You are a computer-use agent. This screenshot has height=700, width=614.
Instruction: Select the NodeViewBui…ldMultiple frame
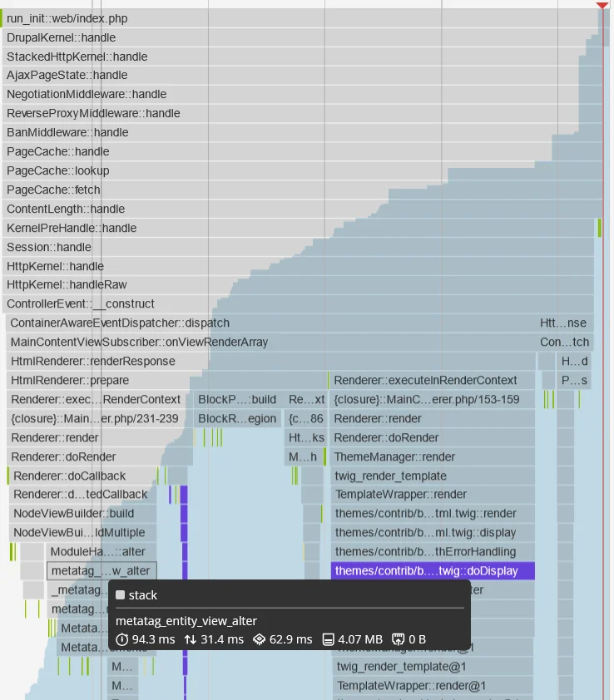tap(82, 532)
